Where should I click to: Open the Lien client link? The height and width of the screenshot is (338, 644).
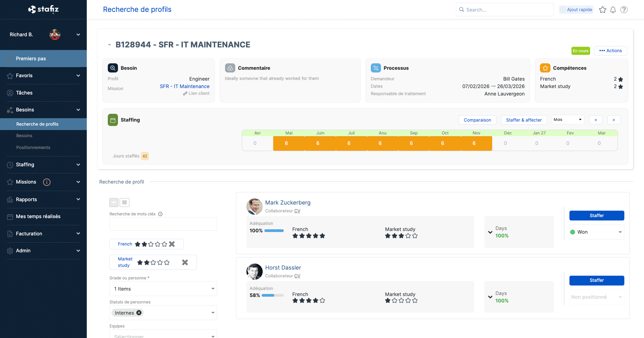click(197, 93)
